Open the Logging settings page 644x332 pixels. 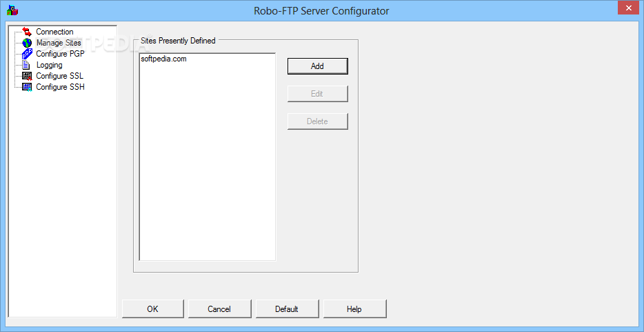[x=49, y=65]
